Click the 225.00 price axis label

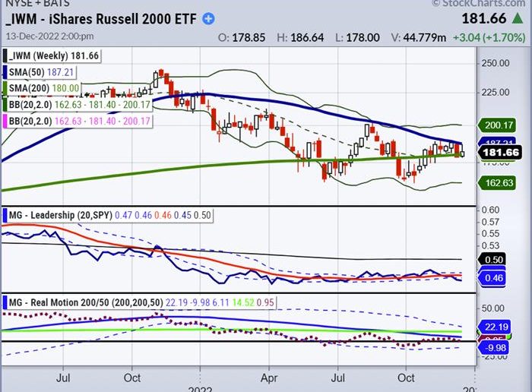coord(496,92)
